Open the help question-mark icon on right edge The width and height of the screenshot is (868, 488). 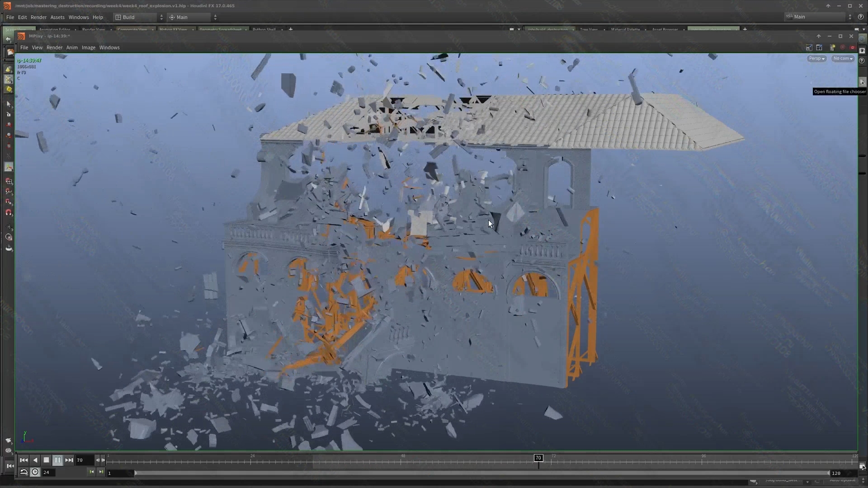862,61
